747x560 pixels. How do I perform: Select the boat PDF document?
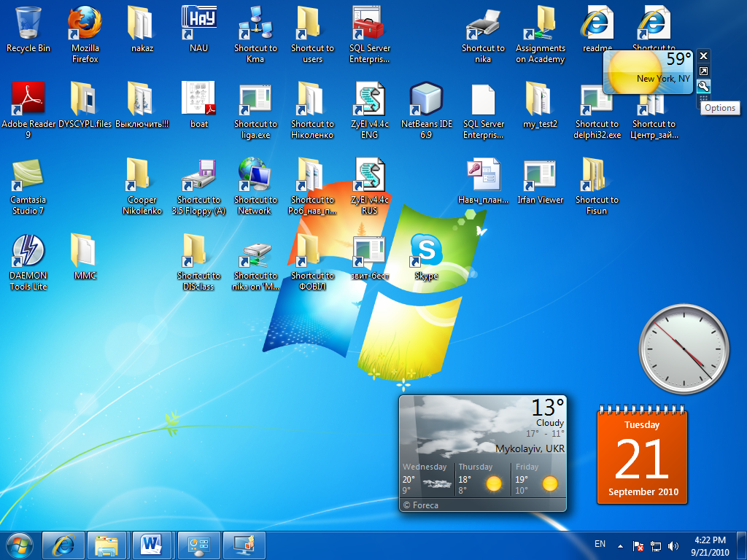(198, 105)
